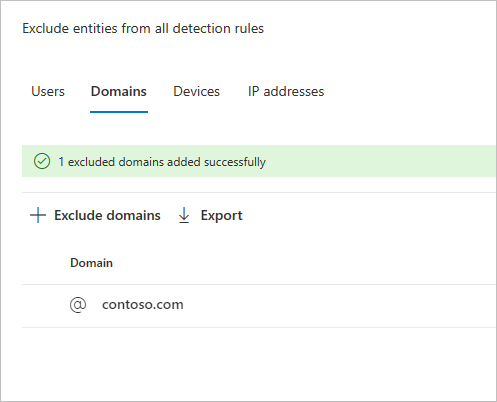Viewport: 497px width, 402px height.
Task: Click the selection area left of @ icon
Action: [45, 306]
